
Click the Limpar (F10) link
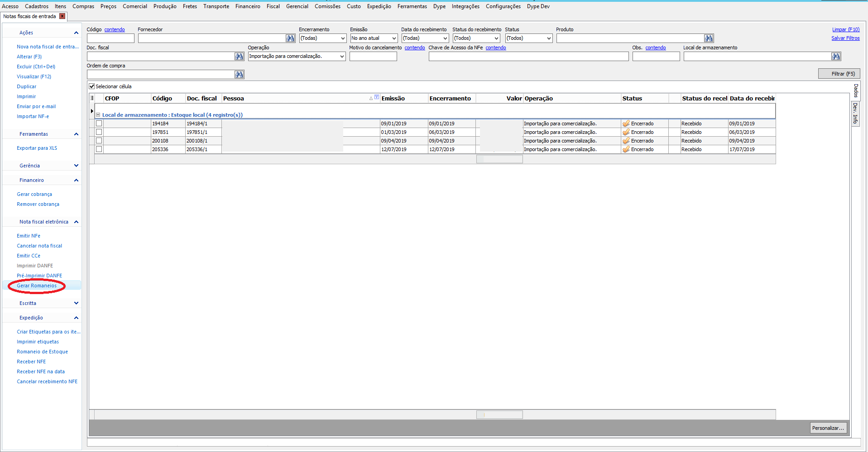tap(845, 29)
